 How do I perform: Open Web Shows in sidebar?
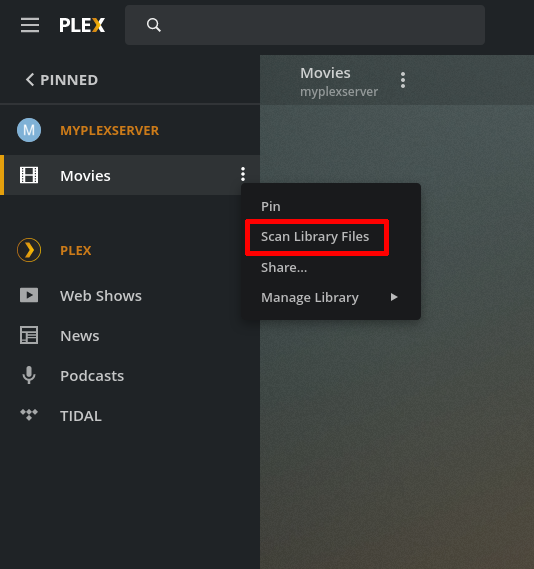(x=101, y=296)
